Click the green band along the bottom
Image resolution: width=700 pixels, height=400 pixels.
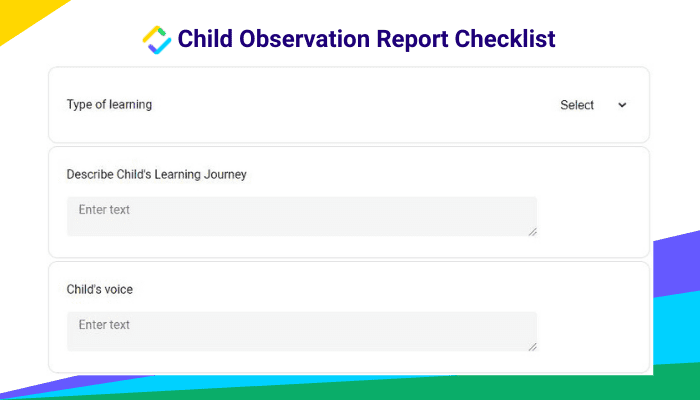point(402,389)
